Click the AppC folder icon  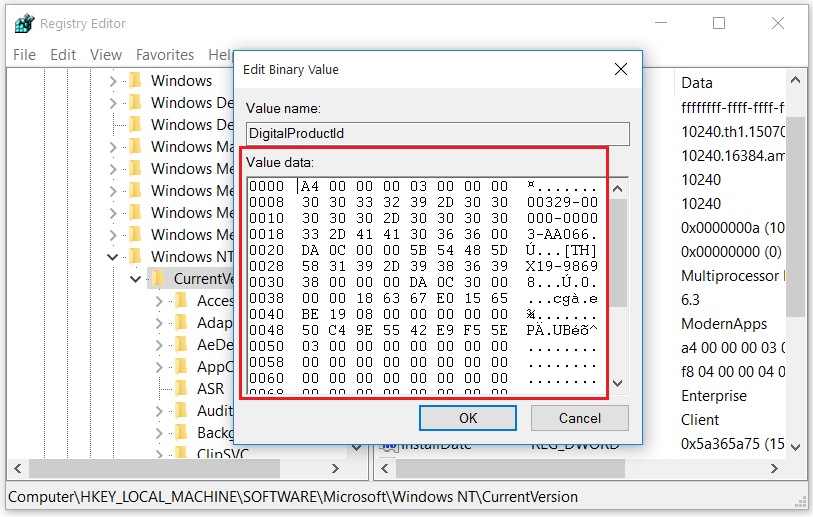(x=181, y=367)
